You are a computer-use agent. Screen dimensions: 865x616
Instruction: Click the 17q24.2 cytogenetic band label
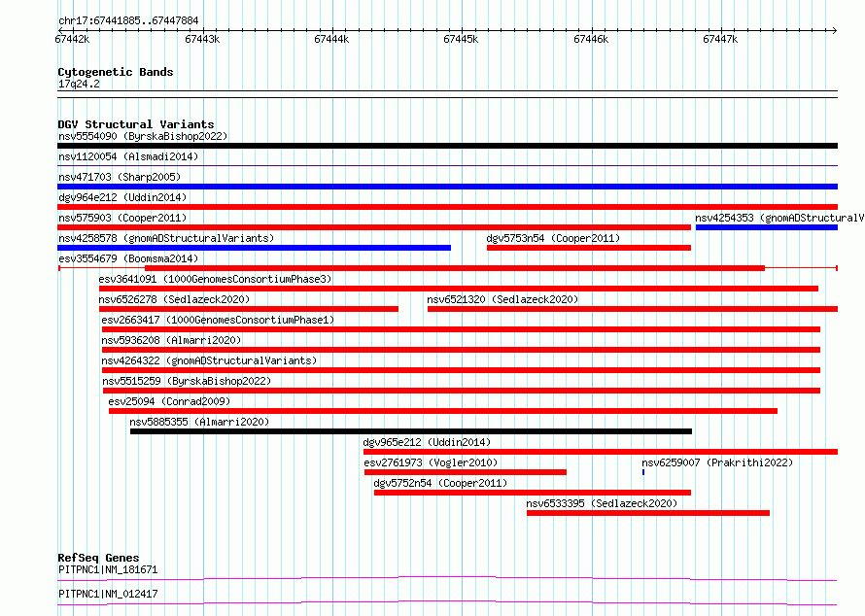pyautogui.click(x=79, y=84)
